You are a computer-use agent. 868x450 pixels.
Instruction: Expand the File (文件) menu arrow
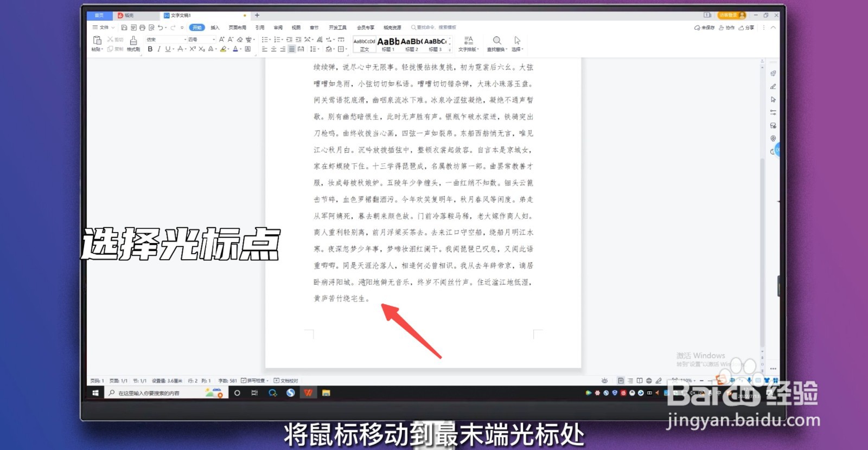click(113, 28)
